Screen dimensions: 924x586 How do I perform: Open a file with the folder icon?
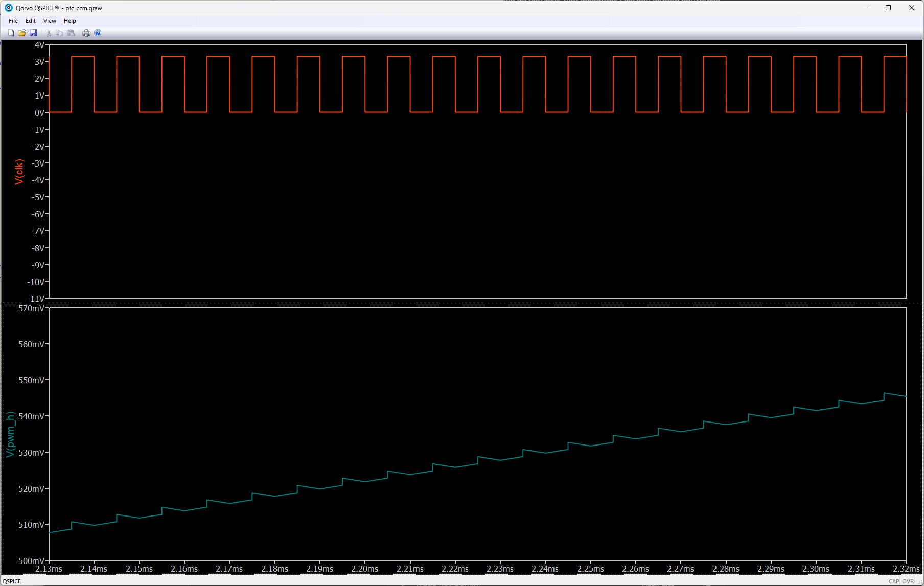[x=22, y=33]
